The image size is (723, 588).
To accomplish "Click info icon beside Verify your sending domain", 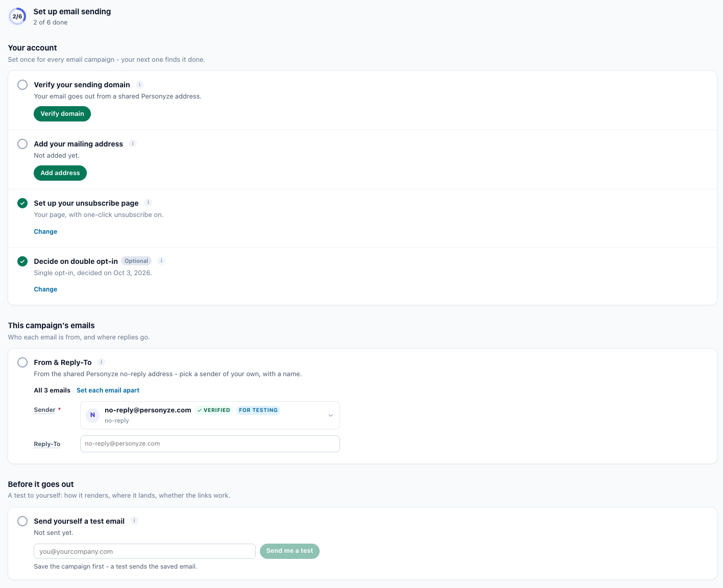I will [140, 85].
